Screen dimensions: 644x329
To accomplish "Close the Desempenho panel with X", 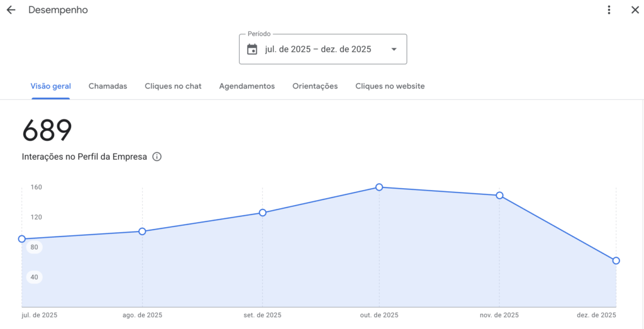I will pos(635,10).
